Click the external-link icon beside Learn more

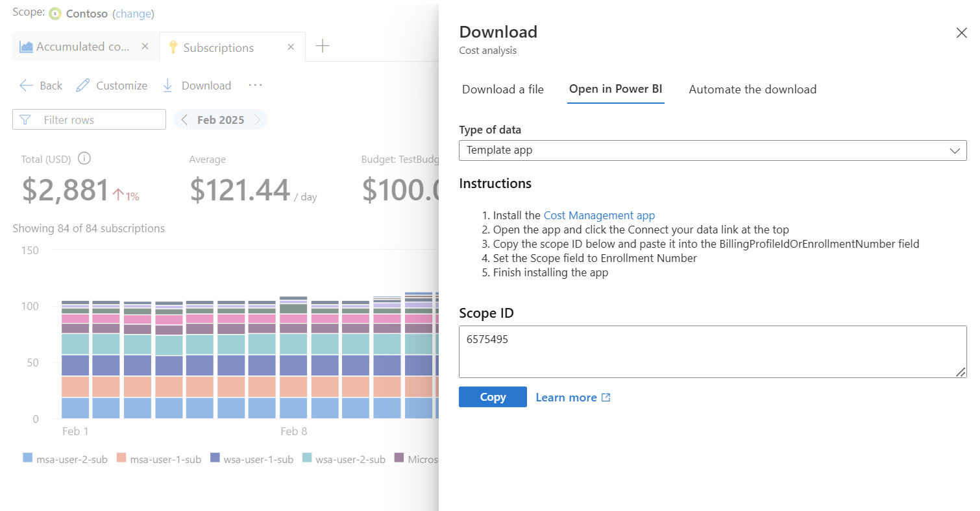click(604, 396)
